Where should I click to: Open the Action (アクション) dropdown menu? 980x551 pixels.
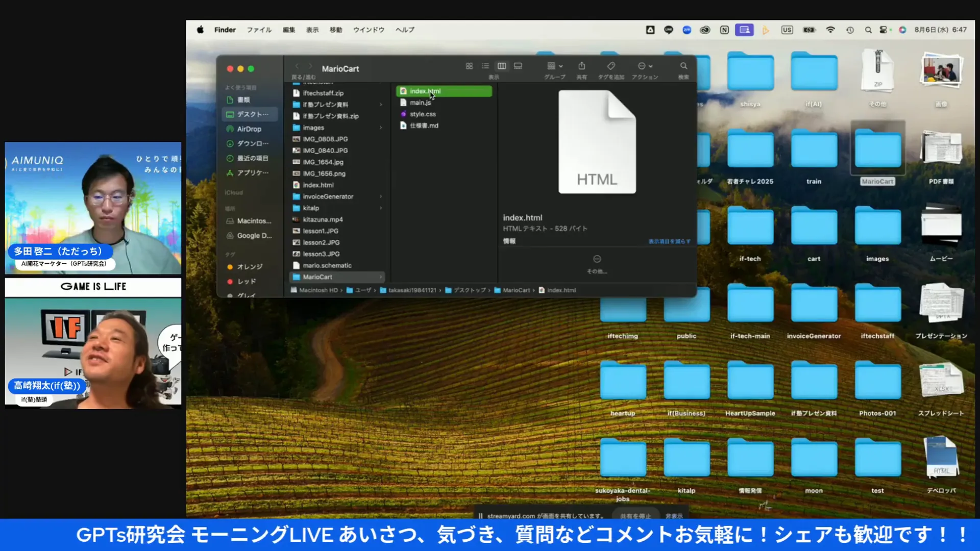(x=645, y=66)
